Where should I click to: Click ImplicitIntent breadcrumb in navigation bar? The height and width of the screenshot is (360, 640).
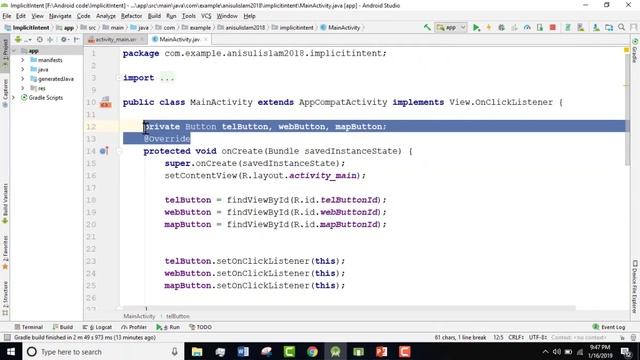[x=27, y=27]
